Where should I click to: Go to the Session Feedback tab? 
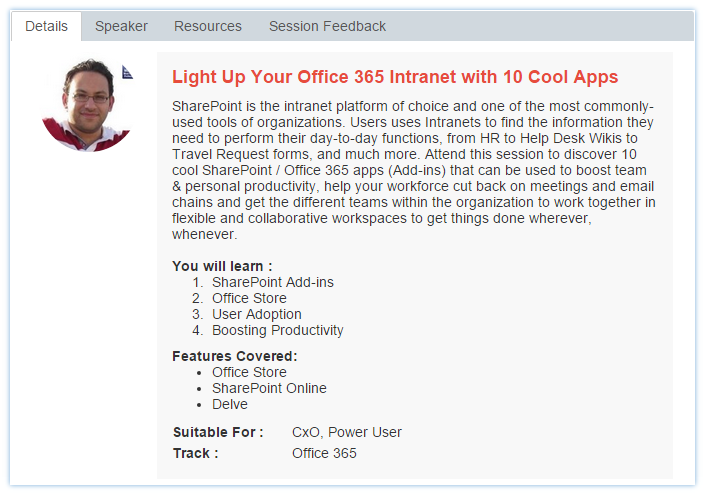pyautogui.click(x=327, y=26)
